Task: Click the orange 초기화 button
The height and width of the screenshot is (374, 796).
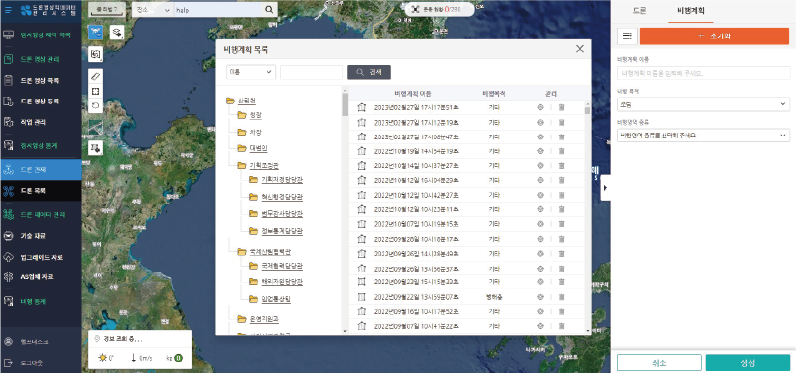Action: [714, 36]
